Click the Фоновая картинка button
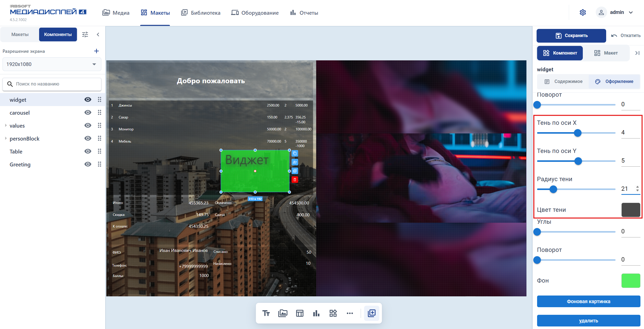 pyautogui.click(x=588, y=301)
